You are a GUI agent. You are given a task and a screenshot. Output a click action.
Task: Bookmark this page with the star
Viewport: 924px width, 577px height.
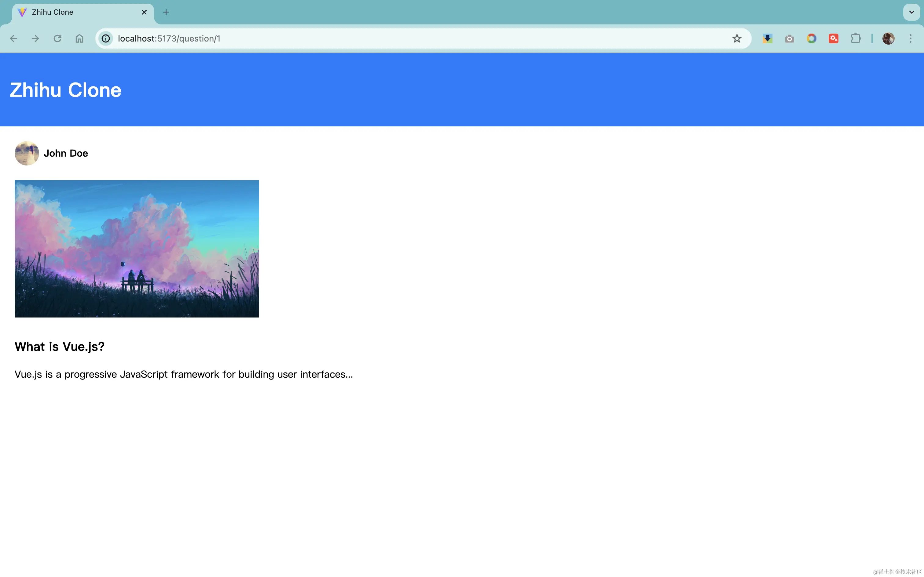[736, 38]
